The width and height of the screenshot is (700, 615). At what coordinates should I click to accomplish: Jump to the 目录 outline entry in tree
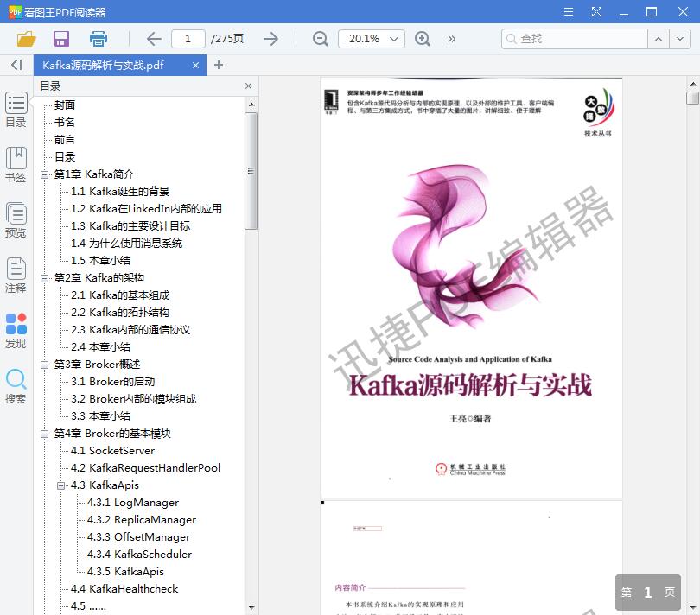(x=65, y=156)
